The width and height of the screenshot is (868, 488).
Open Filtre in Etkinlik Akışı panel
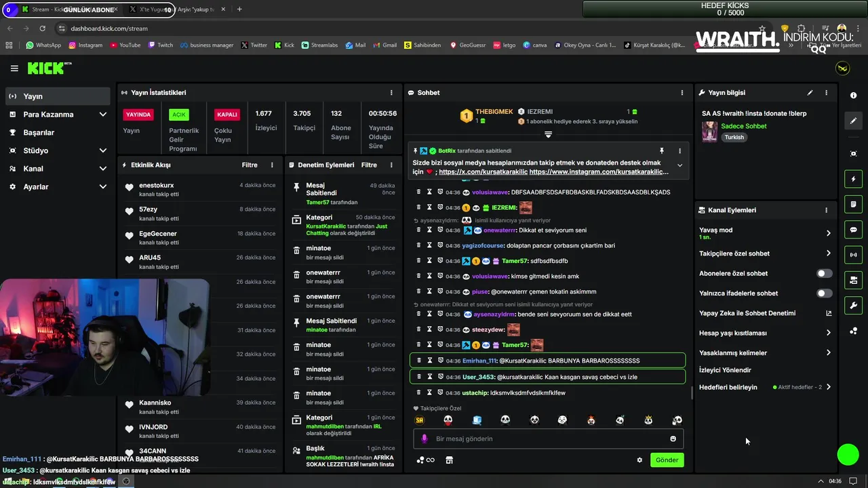tap(250, 165)
